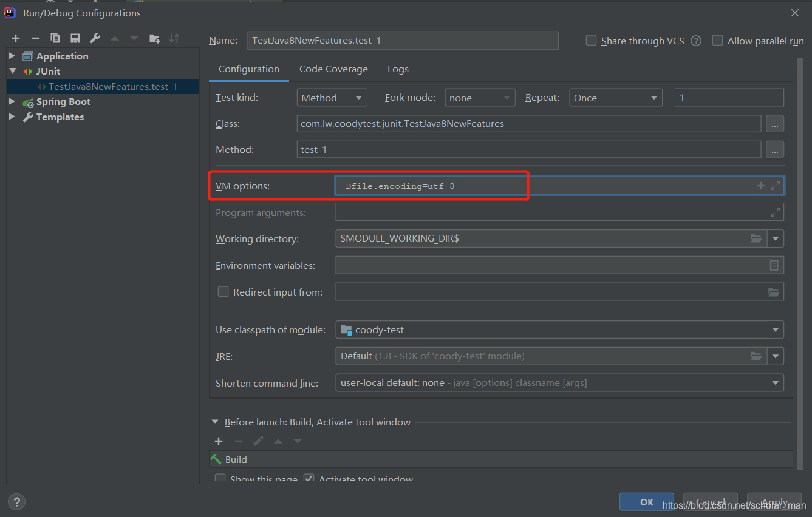Insert macro plus icon in VM options

[760, 186]
